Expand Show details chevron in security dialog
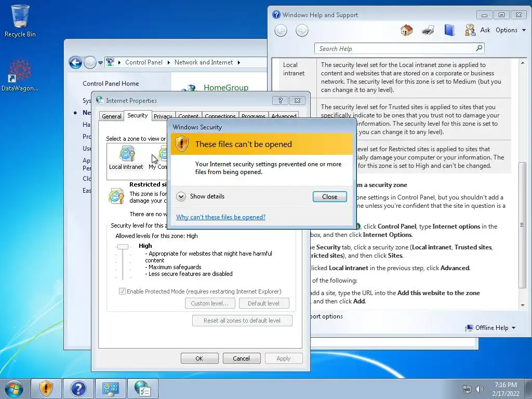 (181, 196)
